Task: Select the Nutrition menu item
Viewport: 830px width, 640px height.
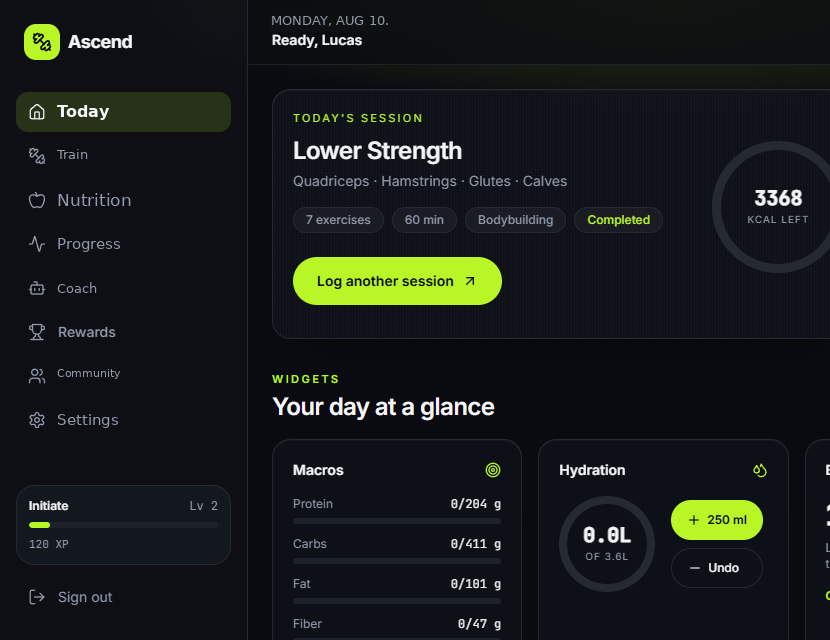Action: point(123,200)
